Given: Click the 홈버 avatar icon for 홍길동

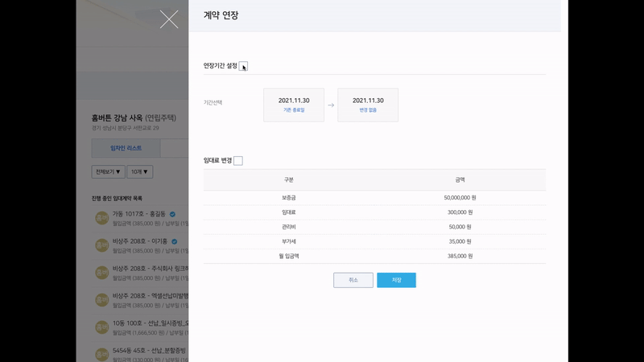Looking at the screenshot, I should 102,218.
